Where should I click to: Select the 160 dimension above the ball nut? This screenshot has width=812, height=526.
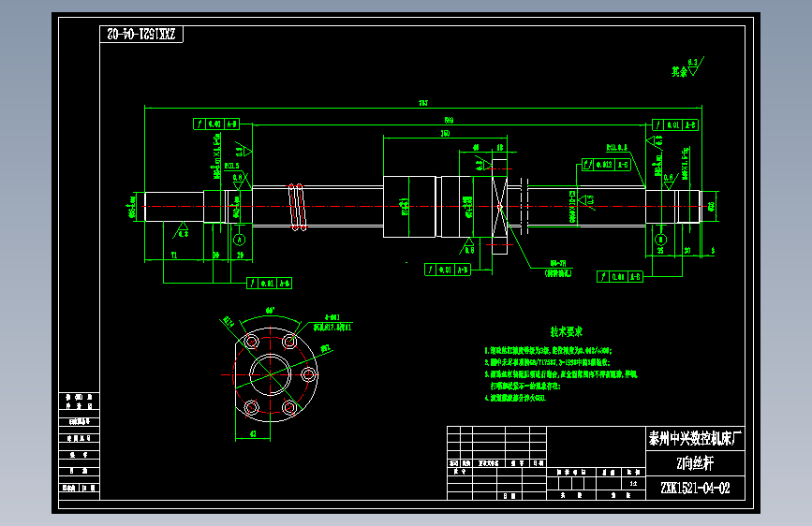point(445,133)
